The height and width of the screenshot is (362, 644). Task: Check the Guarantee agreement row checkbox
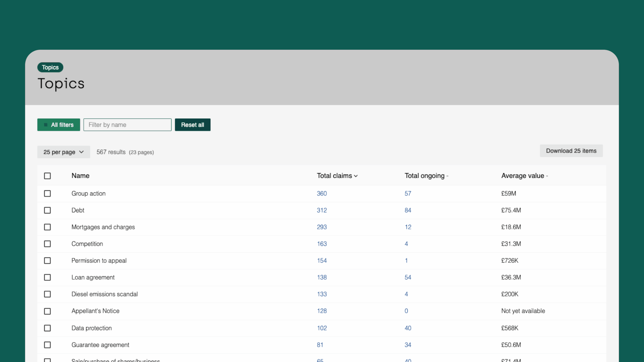[x=47, y=345]
